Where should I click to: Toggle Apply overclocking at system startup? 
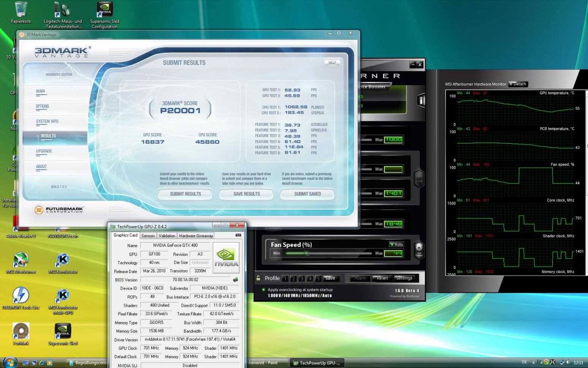[x=297, y=290]
